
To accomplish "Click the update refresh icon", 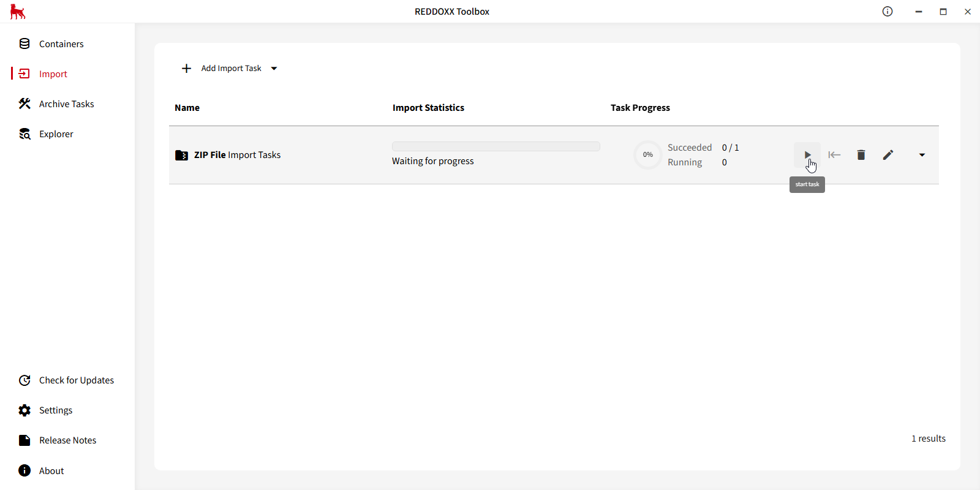I will coord(24,380).
